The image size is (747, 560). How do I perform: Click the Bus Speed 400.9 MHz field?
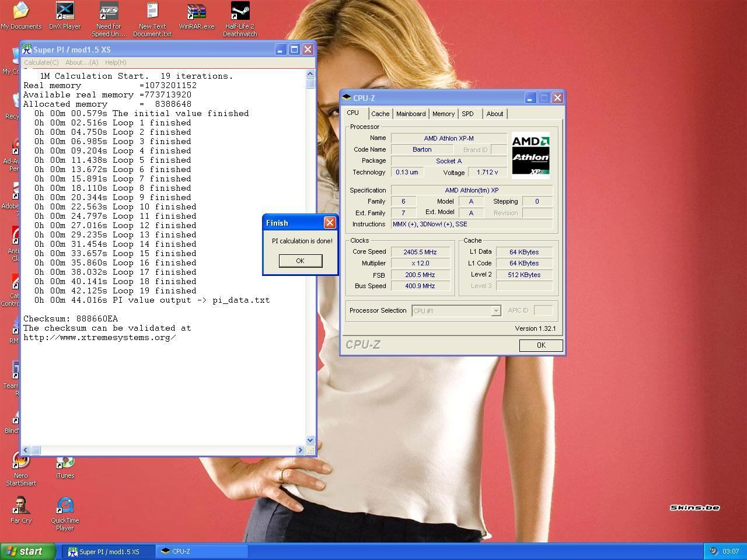[x=420, y=286]
